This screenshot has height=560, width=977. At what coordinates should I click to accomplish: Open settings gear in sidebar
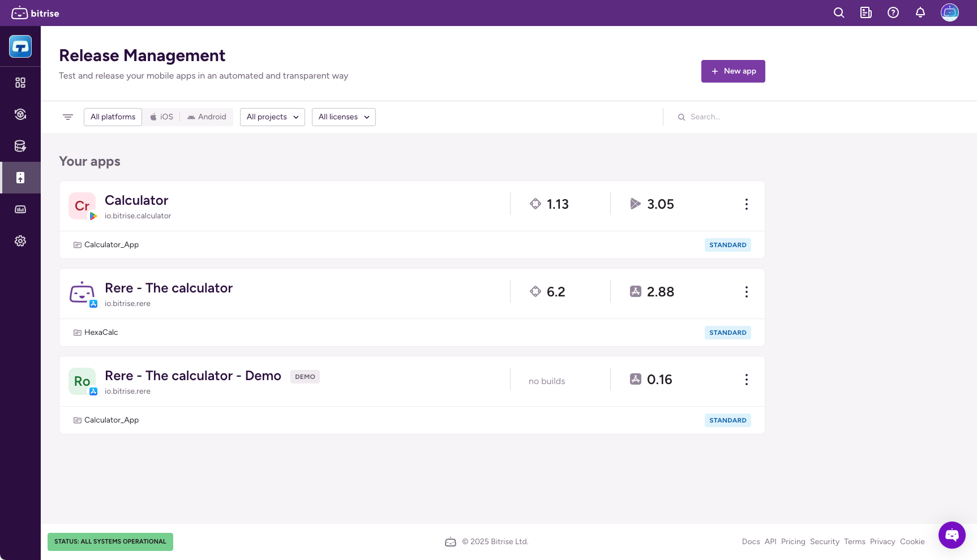click(x=20, y=241)
